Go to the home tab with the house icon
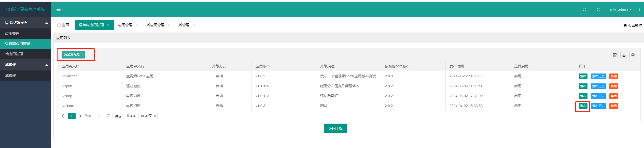Screen dimensions: 644x148 63,25
